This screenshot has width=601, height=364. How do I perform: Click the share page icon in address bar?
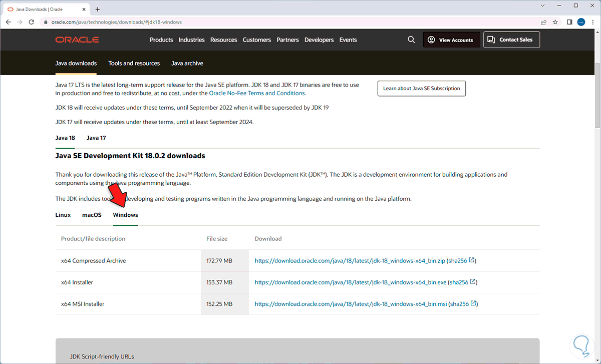point(543,22)
